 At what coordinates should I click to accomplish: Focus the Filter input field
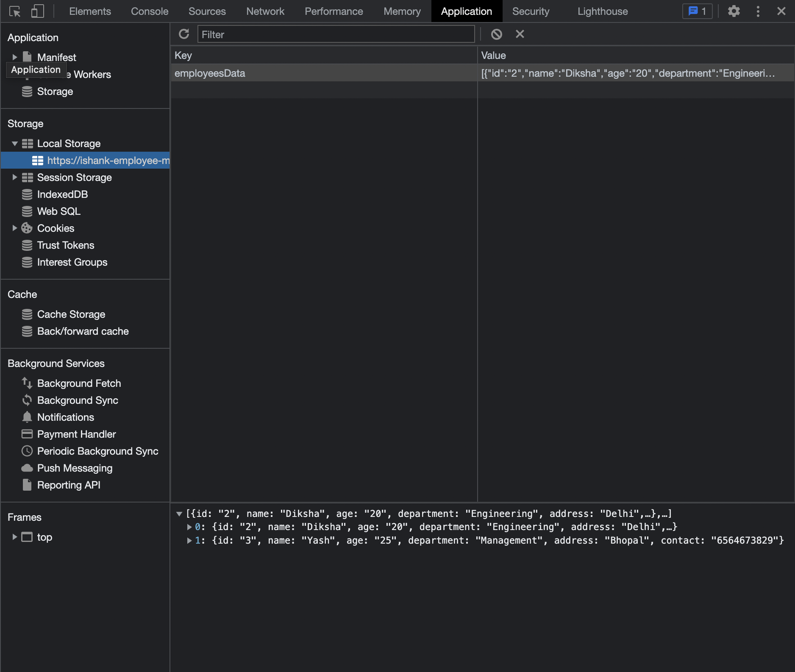point(336,34)
